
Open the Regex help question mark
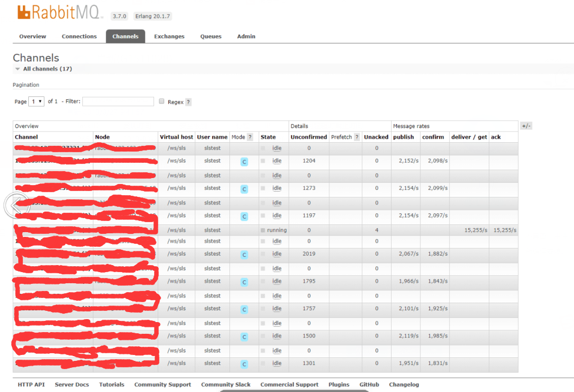point(188,102)
